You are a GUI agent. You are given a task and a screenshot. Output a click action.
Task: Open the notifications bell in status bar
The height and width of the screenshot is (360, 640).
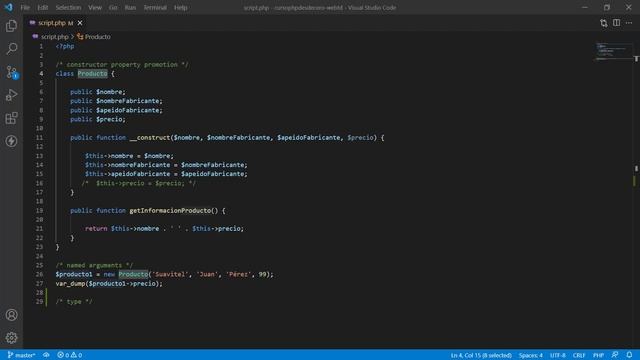[629, 355]
